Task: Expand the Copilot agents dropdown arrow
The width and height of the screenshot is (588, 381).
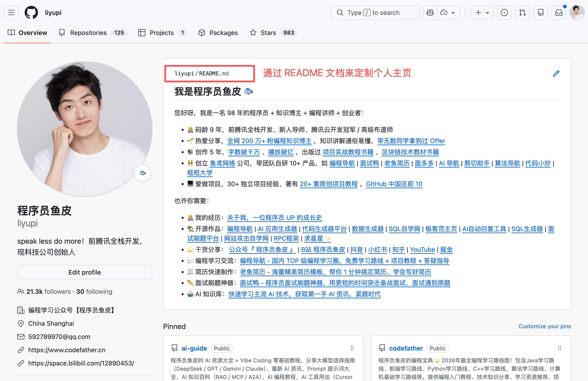Action: click(453, 13)
